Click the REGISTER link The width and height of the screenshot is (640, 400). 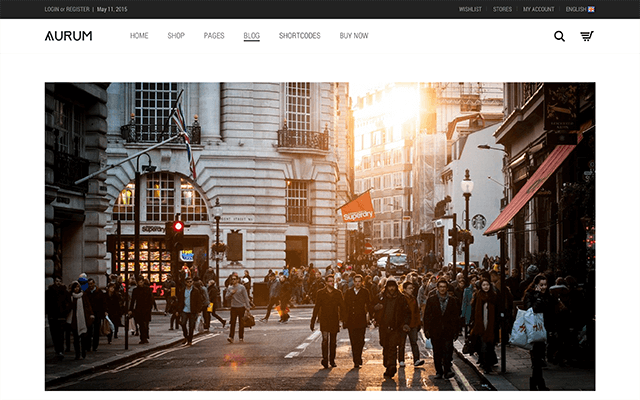pos(78,9)
